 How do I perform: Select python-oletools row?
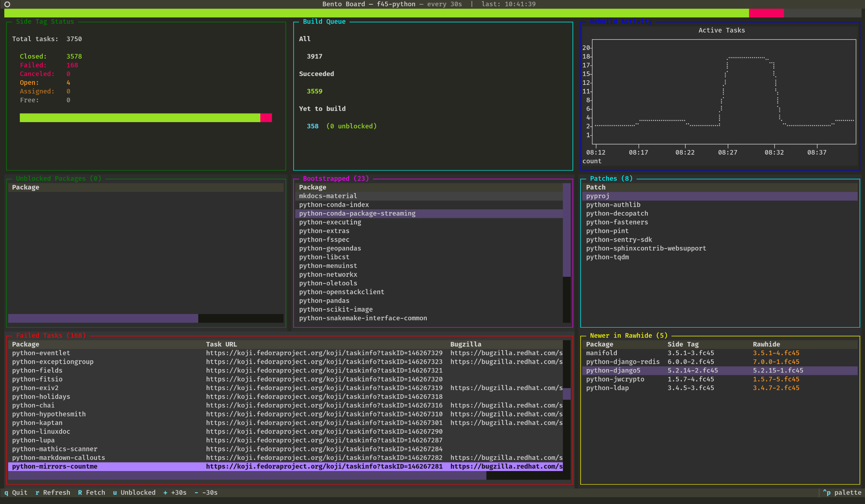(429, 283)
